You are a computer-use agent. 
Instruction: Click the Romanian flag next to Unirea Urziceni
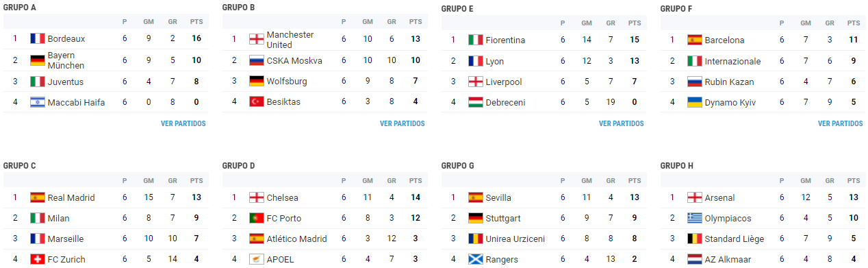476,239
